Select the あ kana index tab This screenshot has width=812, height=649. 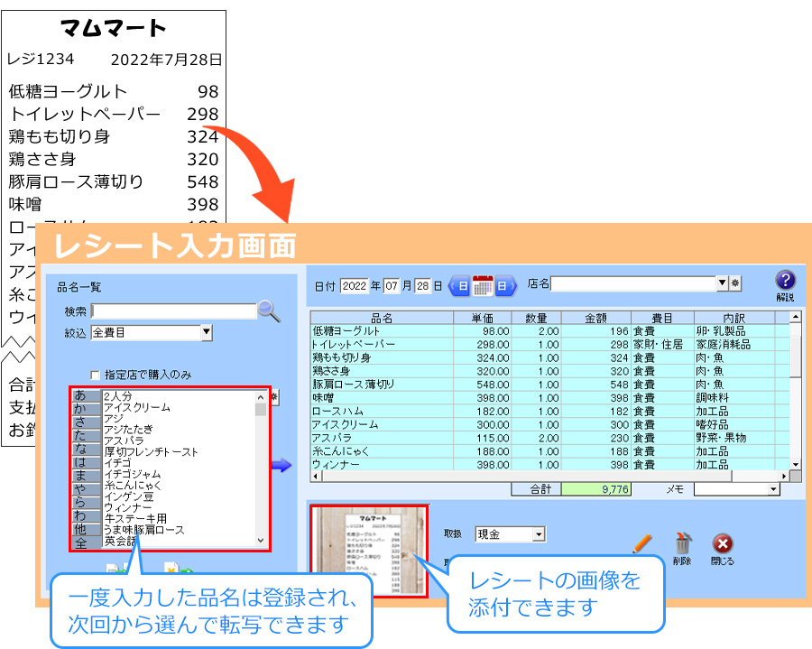pyautogui.click(x=86, y=395)
